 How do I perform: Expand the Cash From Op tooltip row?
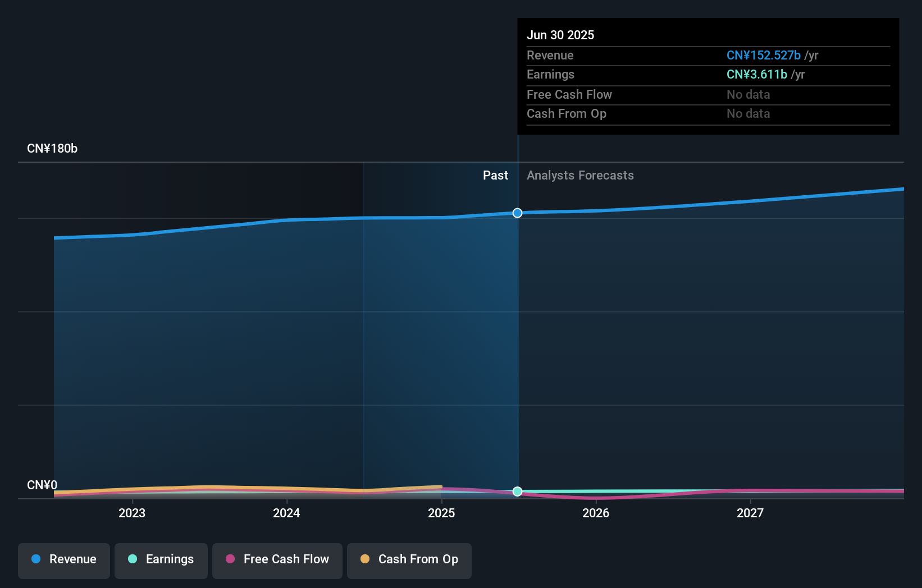pyautogui.click(x=567, y=114)
